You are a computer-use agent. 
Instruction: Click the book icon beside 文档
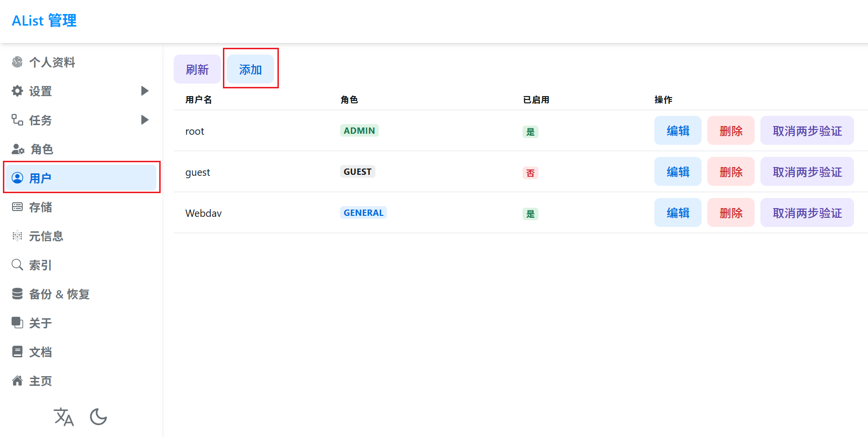17,352
